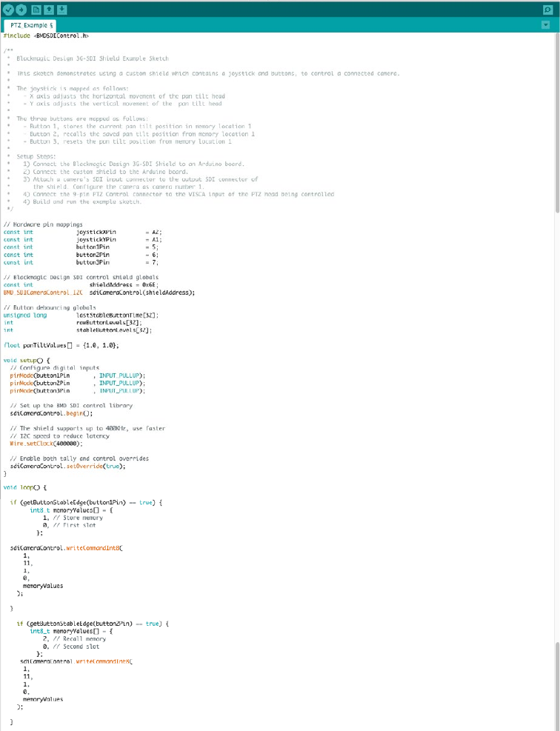This screenshot has height=731, width=560.
Task: Click the '// Hardware pin mappings' comment
Action: point(43,224)
